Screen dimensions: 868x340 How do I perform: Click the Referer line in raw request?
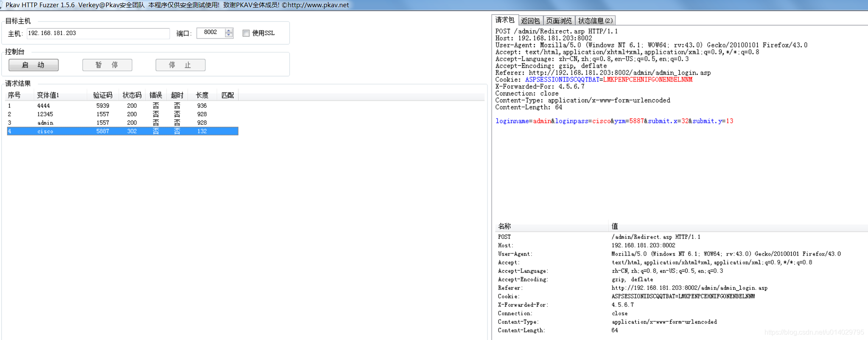603,73
